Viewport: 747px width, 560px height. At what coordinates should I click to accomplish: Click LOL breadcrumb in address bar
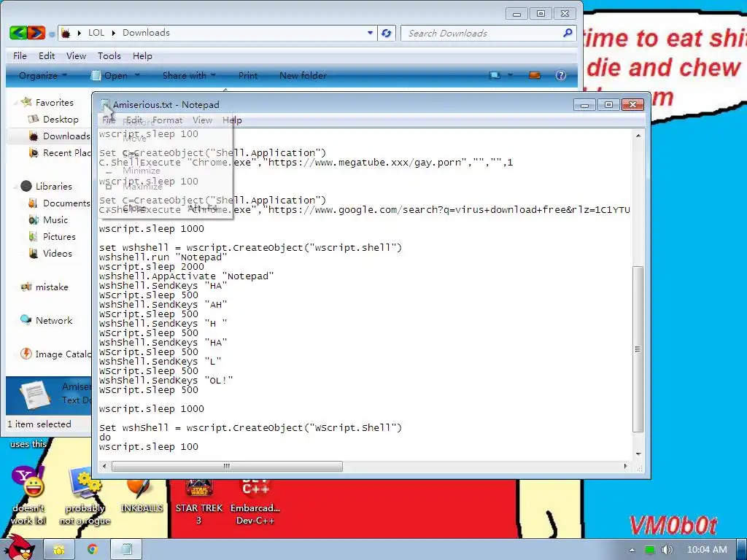point(96,33)
